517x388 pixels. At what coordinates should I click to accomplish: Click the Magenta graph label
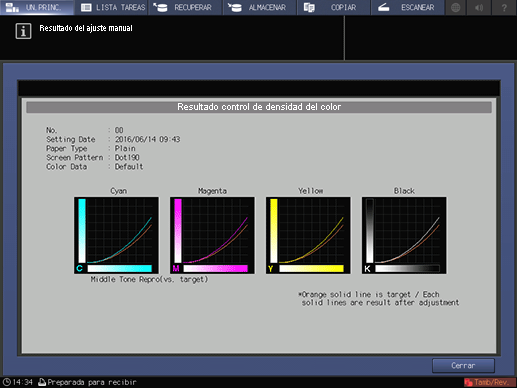[212, 191]
